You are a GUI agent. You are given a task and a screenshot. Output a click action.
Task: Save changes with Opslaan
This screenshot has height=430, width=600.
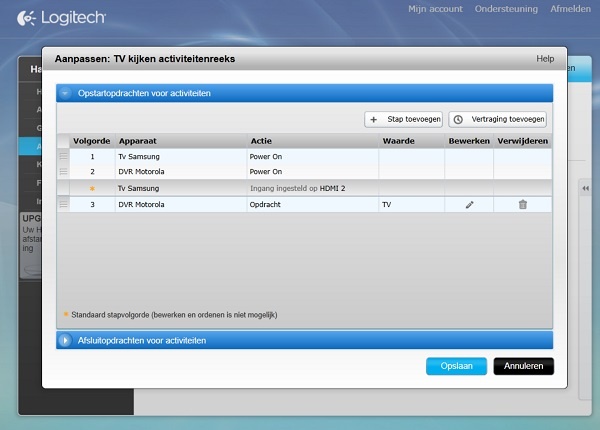[457, 366]
